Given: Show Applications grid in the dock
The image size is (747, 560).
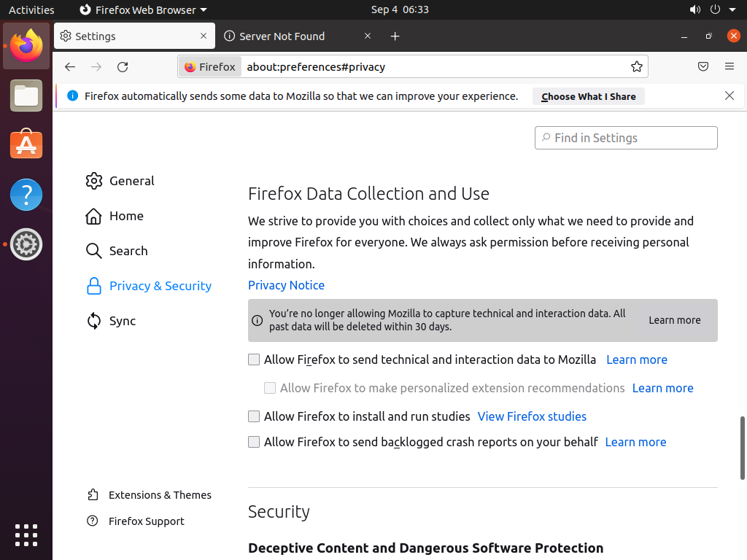Looking at the screenshot, I should (x=26, y=535).
